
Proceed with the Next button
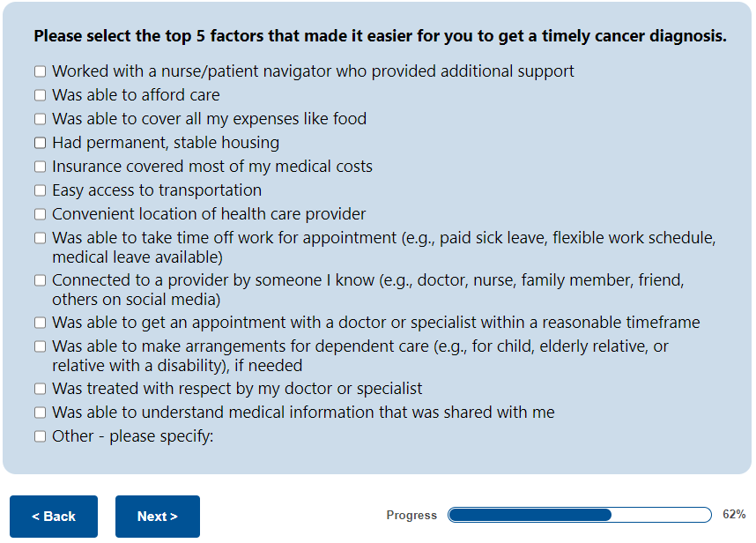pos(158,517)
